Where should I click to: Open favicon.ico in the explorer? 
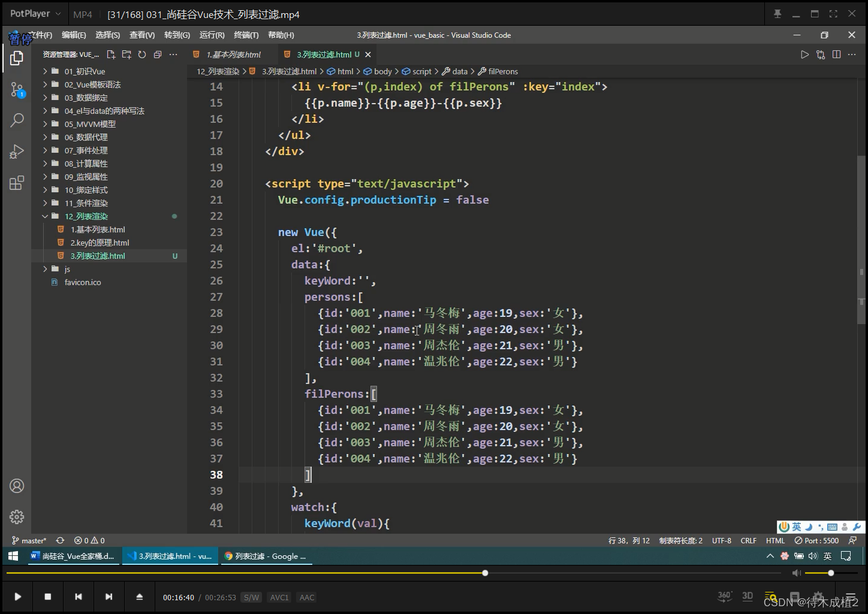tap(83, 282)
